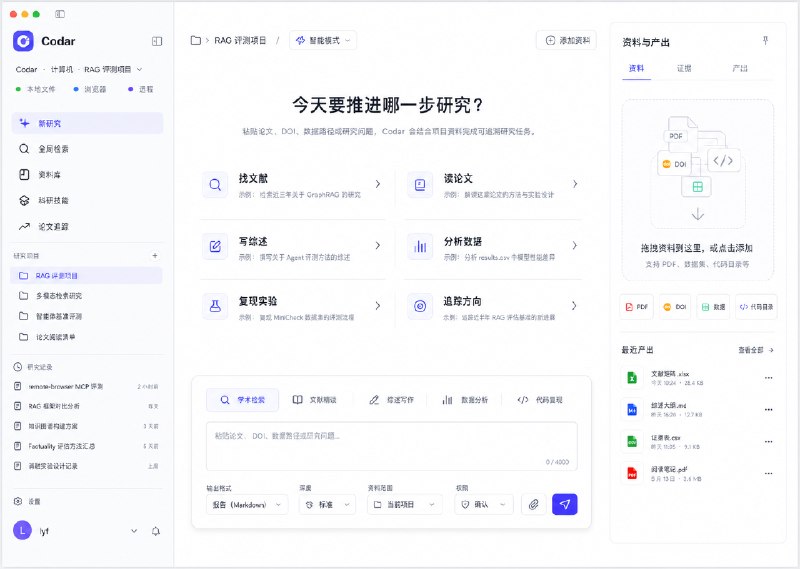Open the 资料库 library section

coord(87,175)
